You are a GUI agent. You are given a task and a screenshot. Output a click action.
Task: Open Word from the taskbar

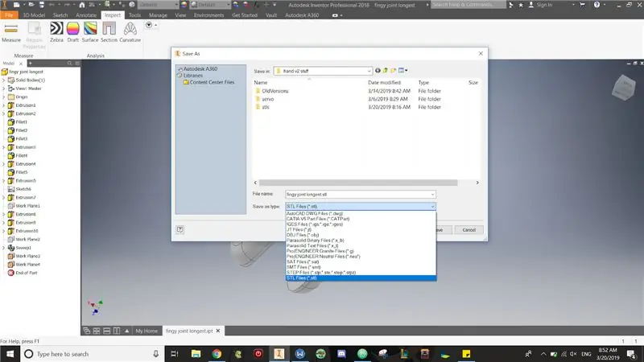299,353
